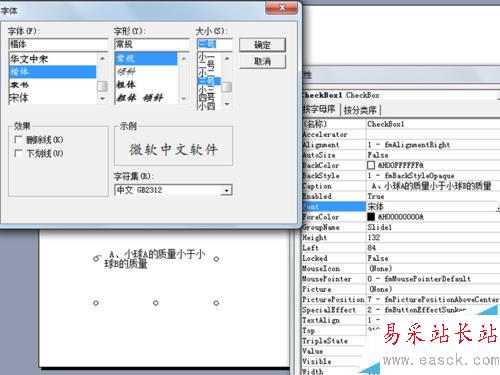Click the PicturePosition property value
Viewport: 500px width, 375px height.
[x=433, y=299]
